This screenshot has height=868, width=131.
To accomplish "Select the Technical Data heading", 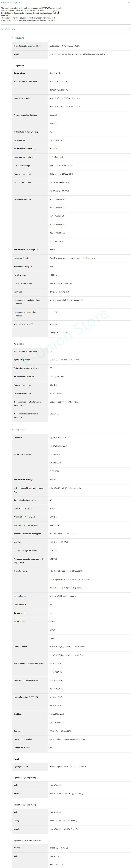I will point(8,29).
